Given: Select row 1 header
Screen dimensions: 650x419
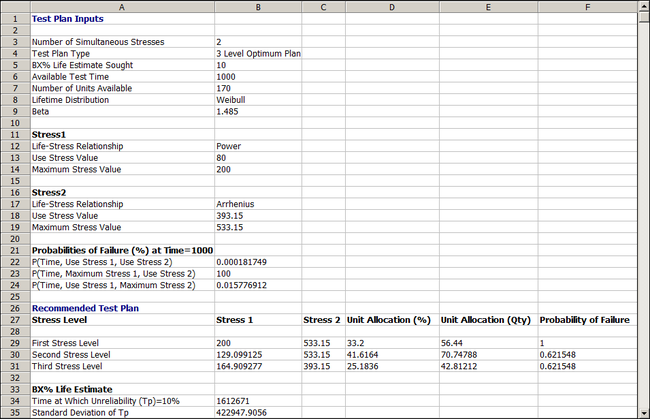Looking at the screenshot, I should [15, 19].
